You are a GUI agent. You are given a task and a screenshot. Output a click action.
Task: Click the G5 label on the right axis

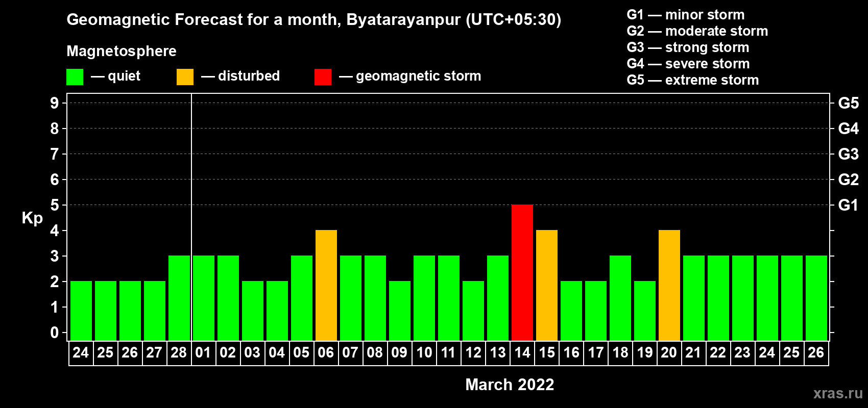click(848, 103)
